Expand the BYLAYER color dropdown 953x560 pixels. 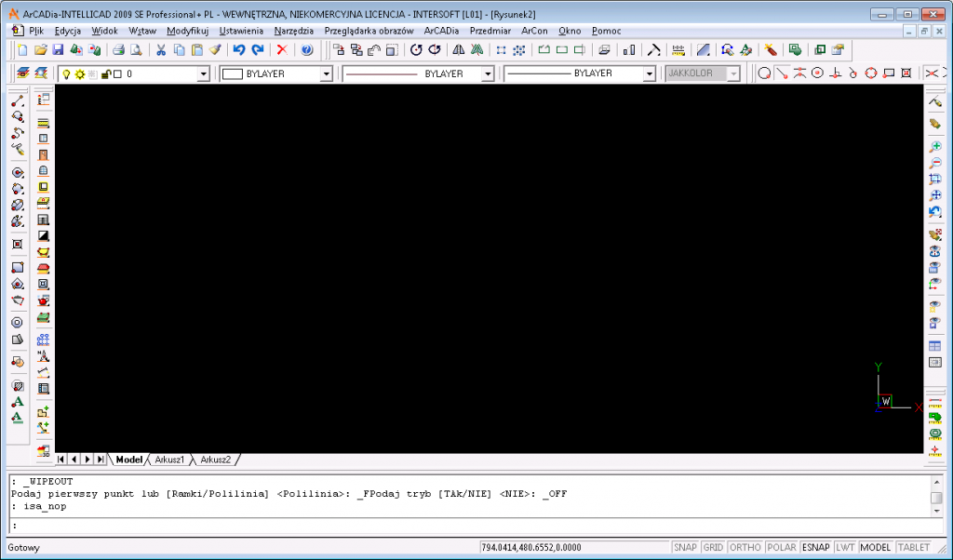point(326,73)
